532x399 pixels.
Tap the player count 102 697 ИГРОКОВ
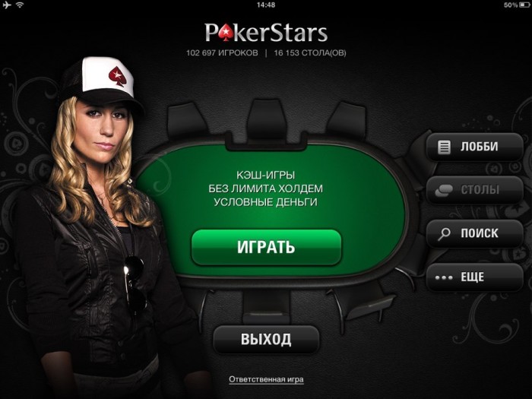coord(222,53)
